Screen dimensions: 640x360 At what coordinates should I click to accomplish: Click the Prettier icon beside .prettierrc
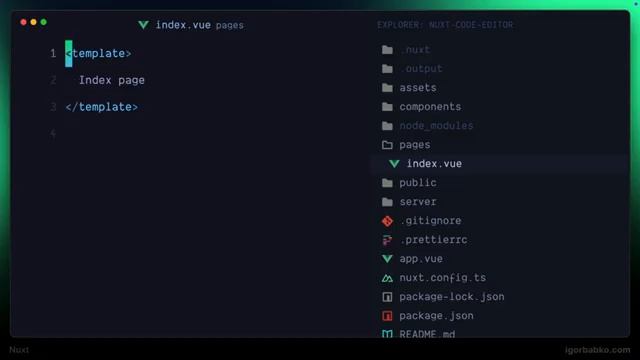[x=387, y=240]
